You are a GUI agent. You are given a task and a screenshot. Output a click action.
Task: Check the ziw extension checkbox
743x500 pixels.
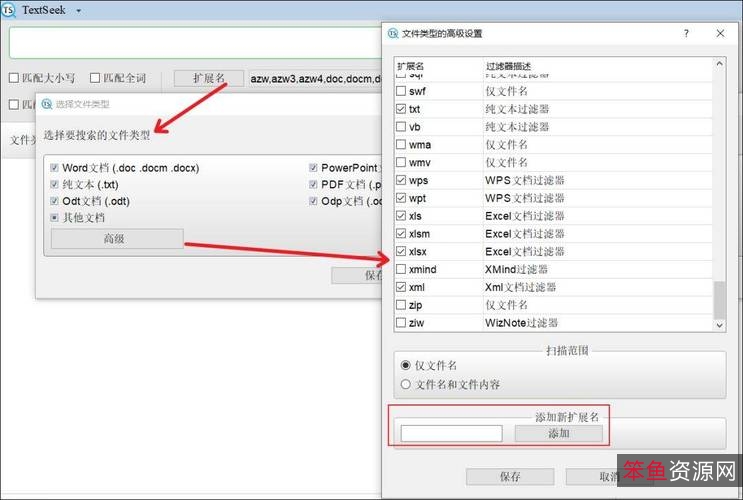[x=401, y=323]
